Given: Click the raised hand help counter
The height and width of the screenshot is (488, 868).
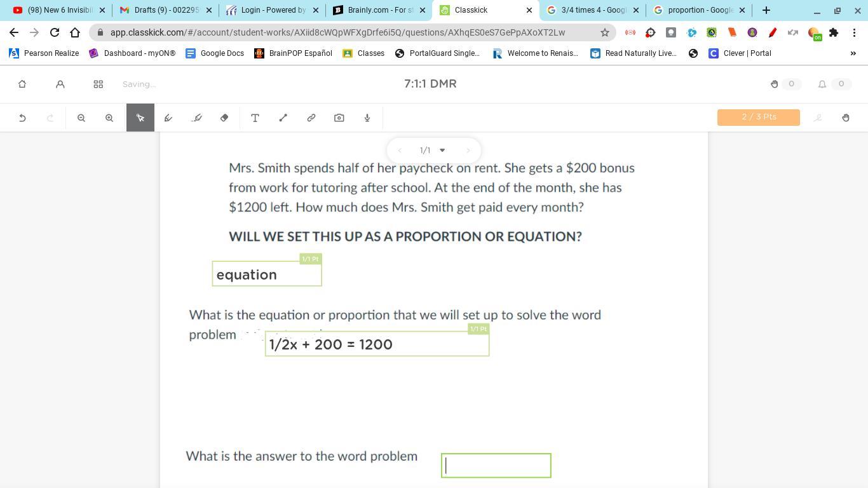Looking at the screenshot, I should pos(785,84).
